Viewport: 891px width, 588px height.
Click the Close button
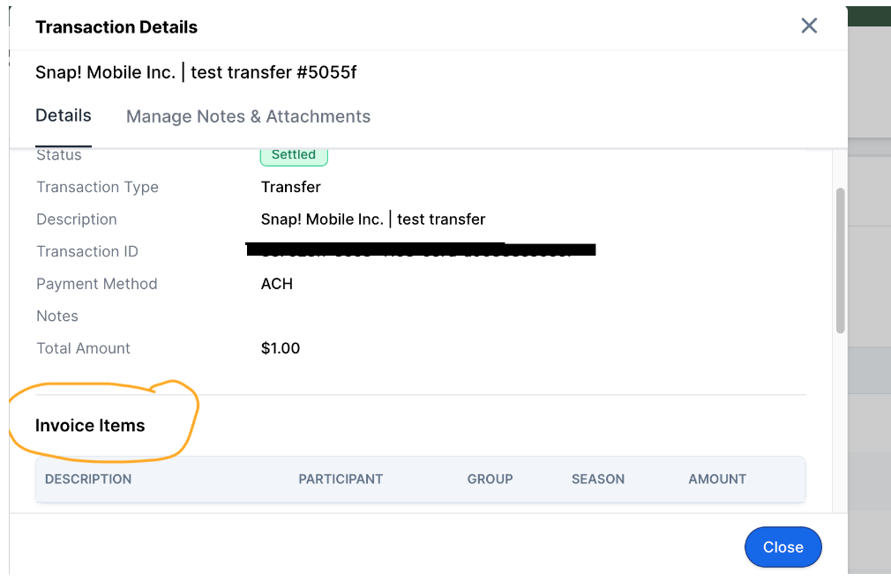(782, 547)
